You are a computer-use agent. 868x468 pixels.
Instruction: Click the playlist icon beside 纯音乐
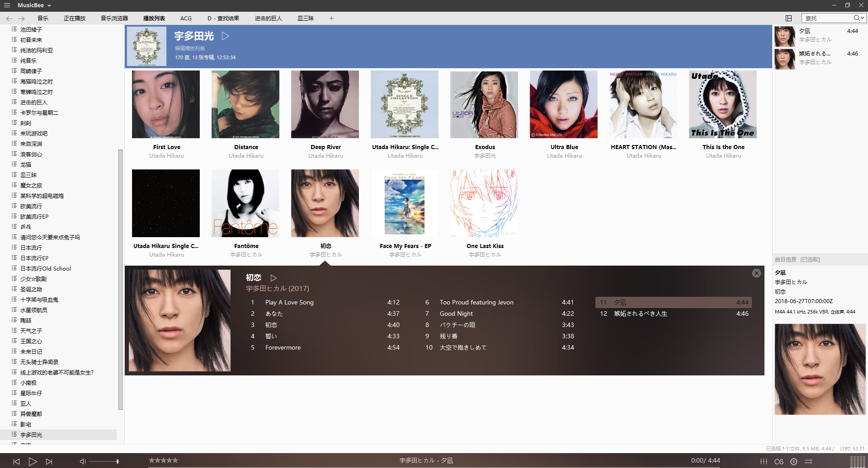[14, 61]
